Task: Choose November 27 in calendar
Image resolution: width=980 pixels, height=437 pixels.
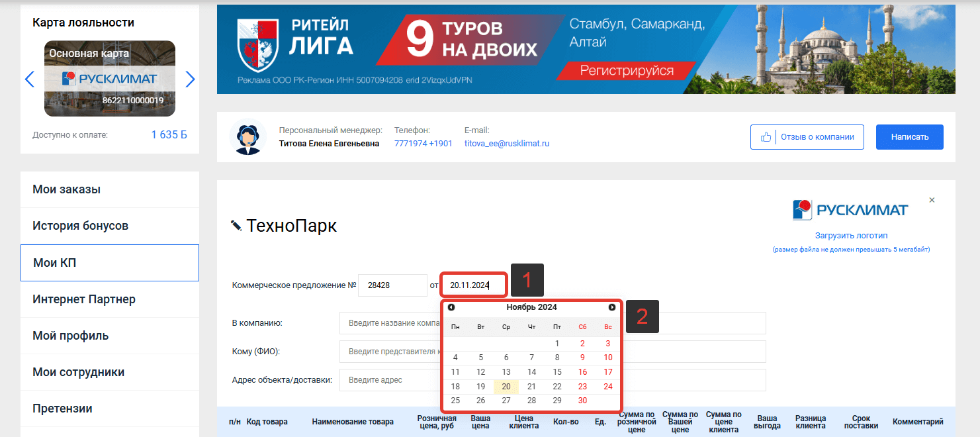Action: (x=506, y=401)
